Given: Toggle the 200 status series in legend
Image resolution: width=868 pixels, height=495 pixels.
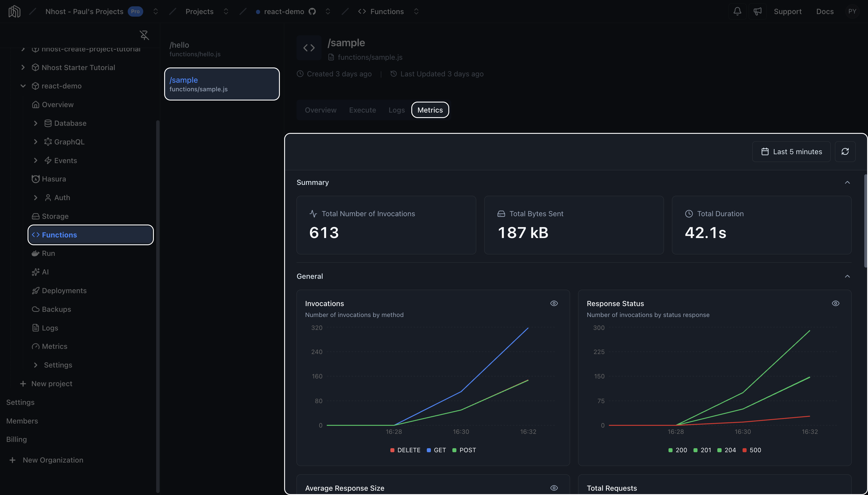Looking at the screenshot, I should 678,450.
